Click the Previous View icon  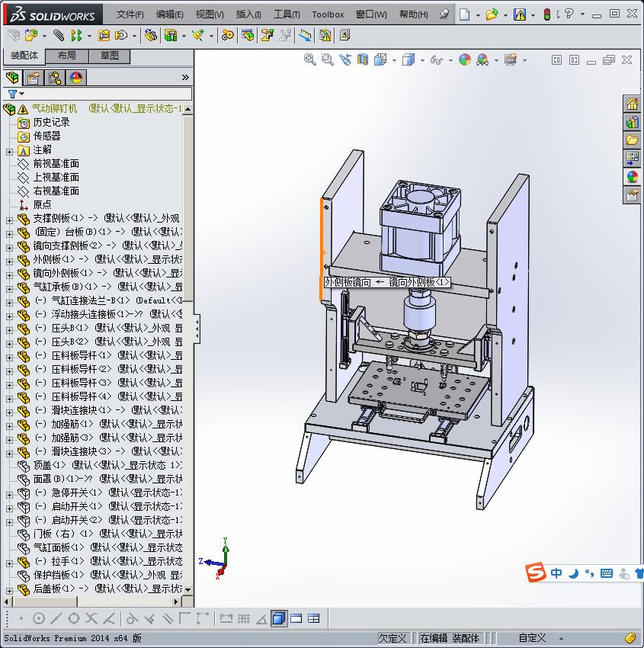point(345,60)
